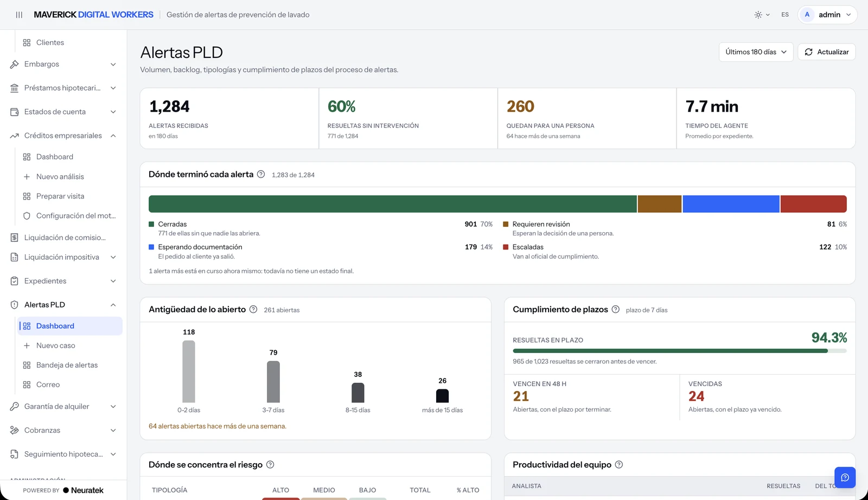Click the más de 15 días bar
868x500 pixels.
[x=443, y=396]
